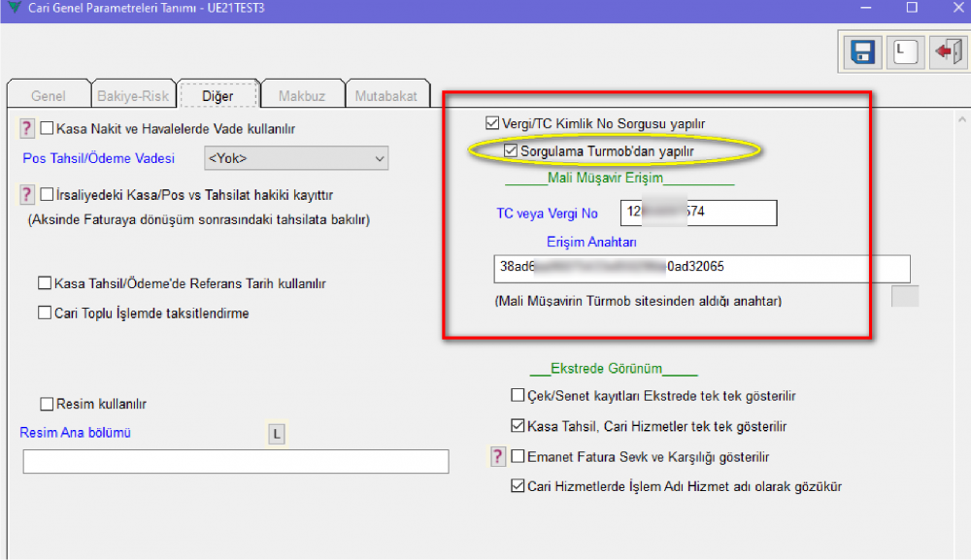Open help icon beside İrsaliyedeki Kasa/Pos option
This screenshot has width=971, height=560.
click(27, 195)
